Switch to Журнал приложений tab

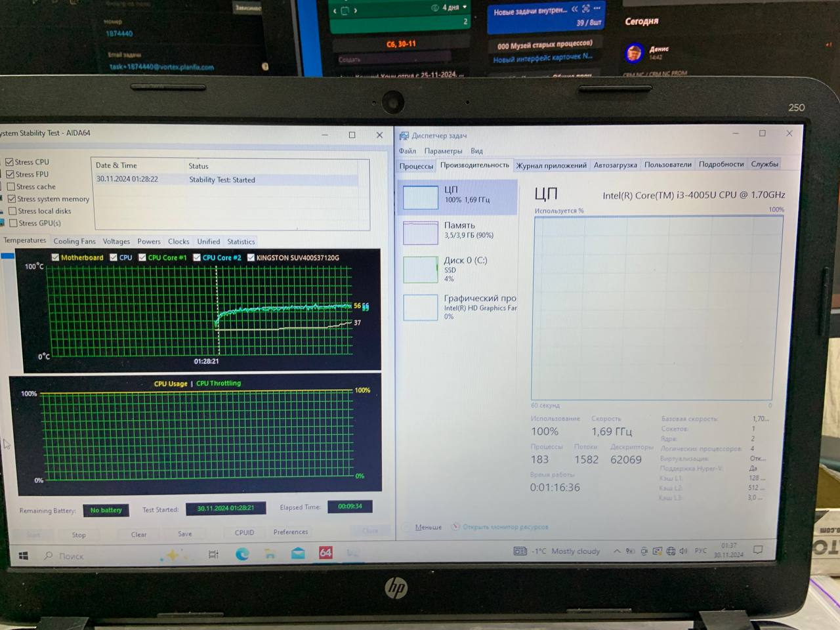point(551,165)
